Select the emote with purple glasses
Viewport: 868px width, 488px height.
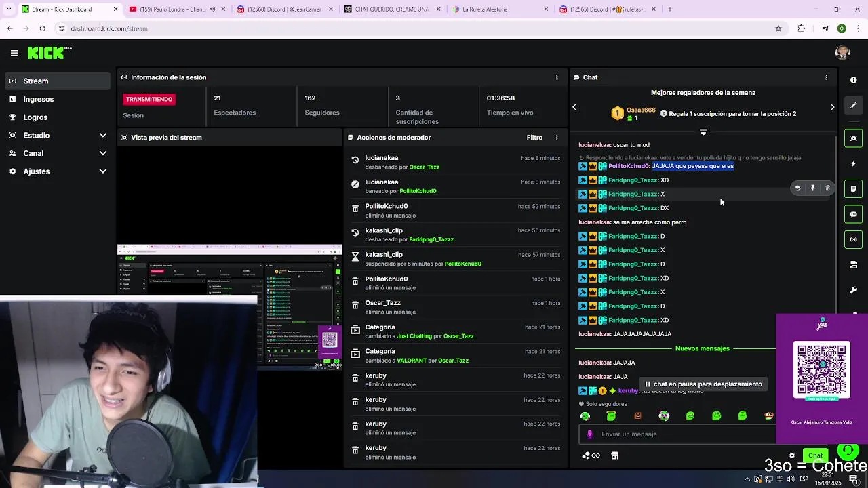click(664, 415)
